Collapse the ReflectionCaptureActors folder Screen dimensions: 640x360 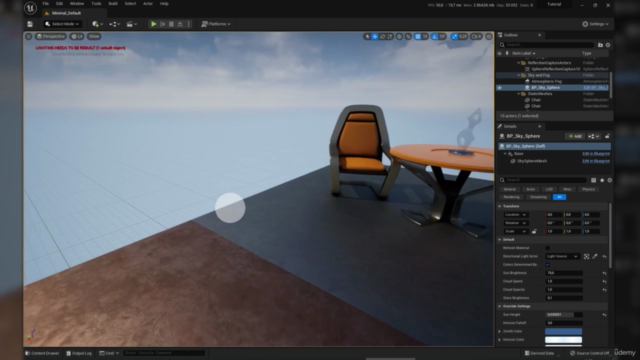pyautogui.click(x=519, y=63)
